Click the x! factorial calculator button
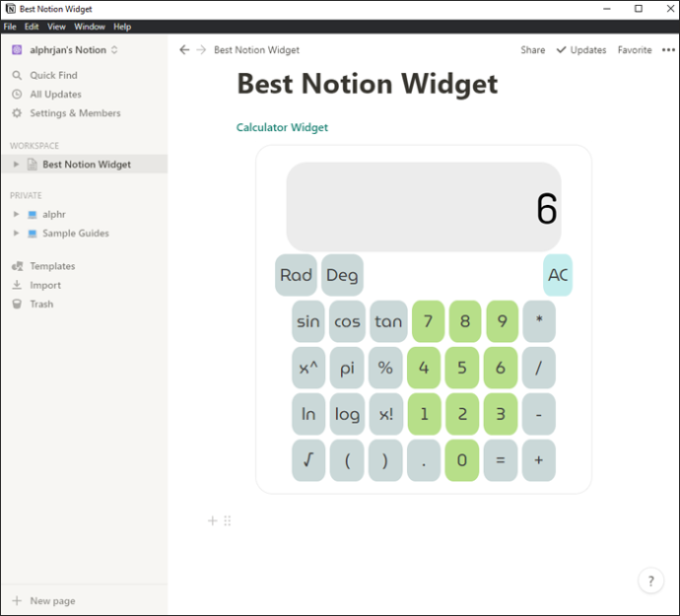This screenshot has width=680, height=616. [x=385, y=414]
